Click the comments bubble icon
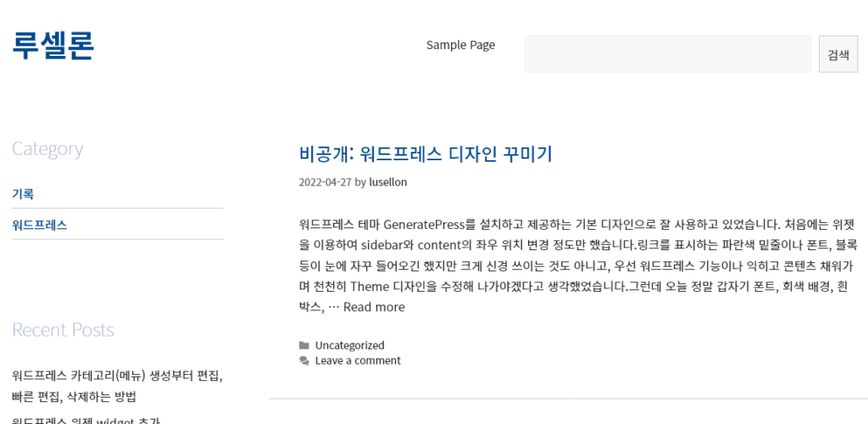The image size is (868, 424). click(x=304, y=361)
